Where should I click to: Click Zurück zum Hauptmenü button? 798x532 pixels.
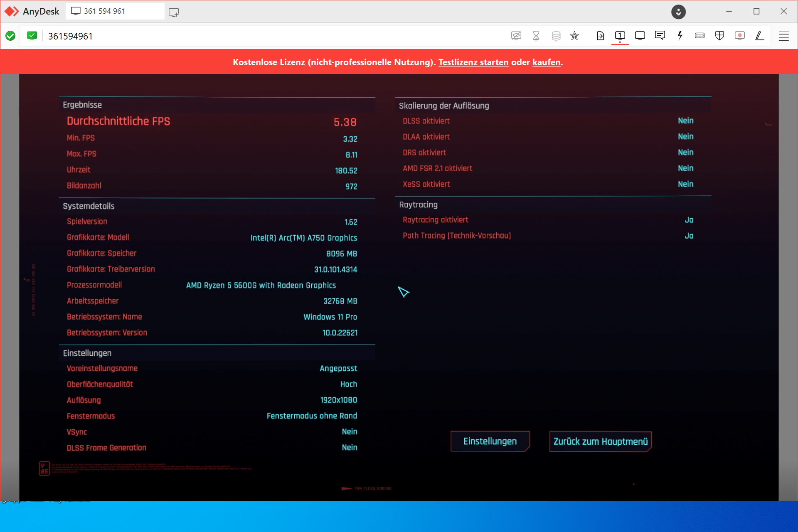click(x=600, y=441)
